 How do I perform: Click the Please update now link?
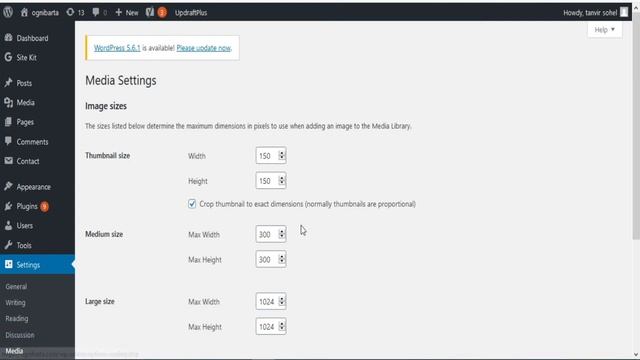pyautogui.click(x=204, y=48)
